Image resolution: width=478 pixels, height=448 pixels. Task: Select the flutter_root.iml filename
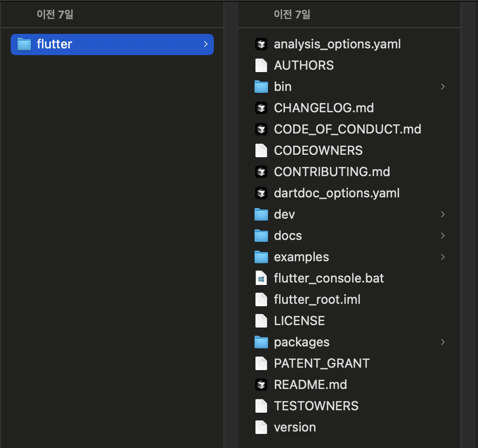pos(317,300)
